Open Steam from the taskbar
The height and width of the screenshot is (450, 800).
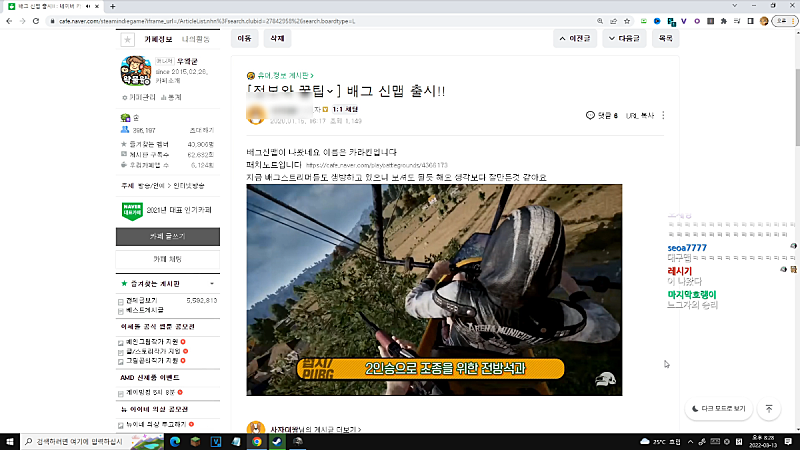coord(278,441)
